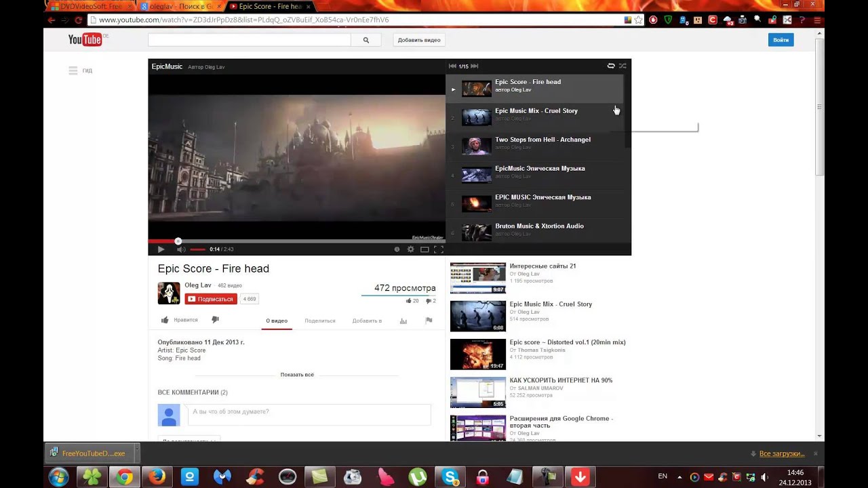Screen dimensions: 868x488
Task: Open 'Добавить в' tab
Action: click(x=367, y=321)
